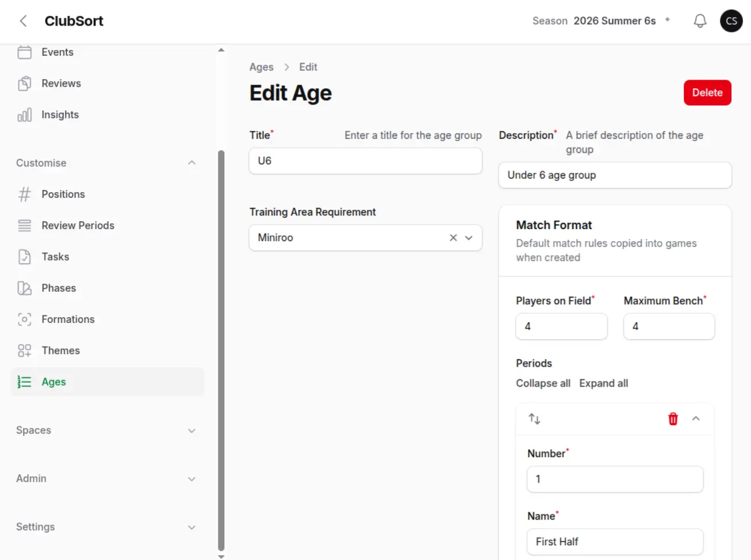Expand the Settings sidebar section
The image size is (751, 560).
[192, 527]
